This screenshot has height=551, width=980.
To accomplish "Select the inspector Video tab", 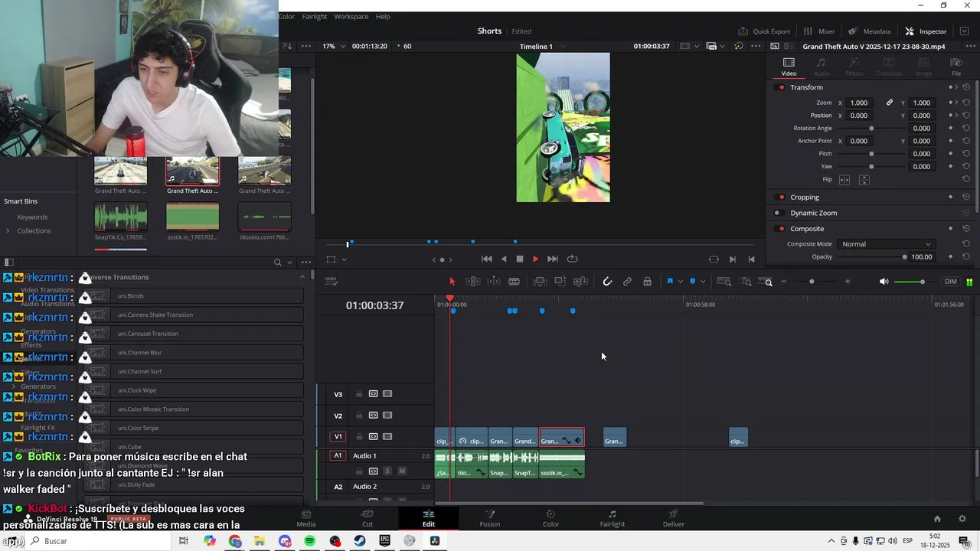I will [789, 67].
